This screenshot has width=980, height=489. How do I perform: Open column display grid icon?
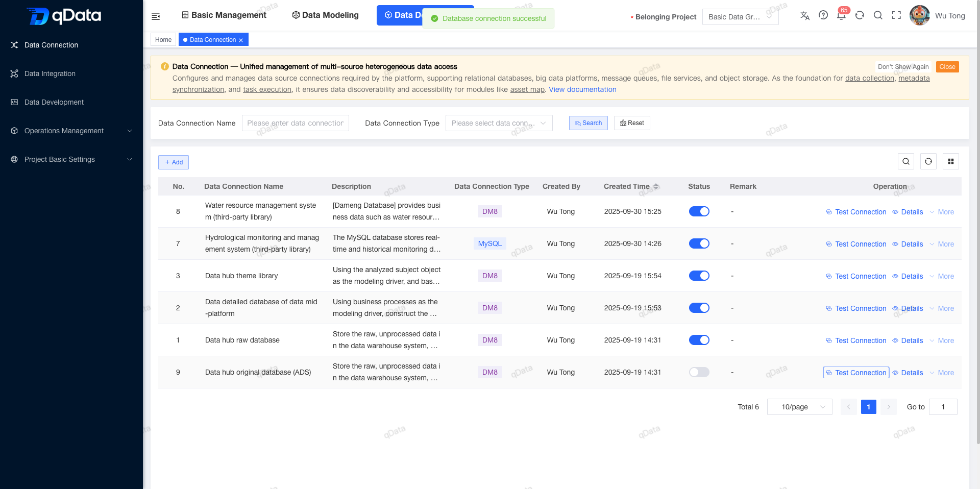pyautogui.click(x=951, y=161)
